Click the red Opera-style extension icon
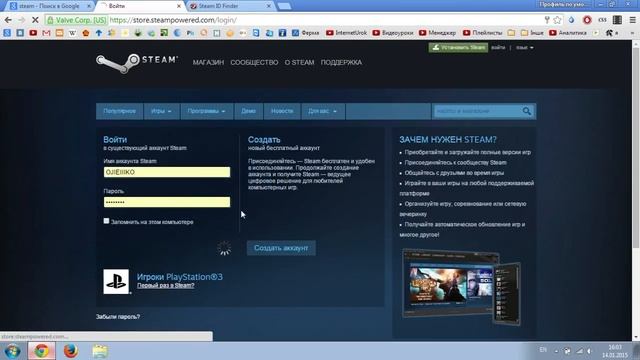640x360 pixels. (587, 20)
